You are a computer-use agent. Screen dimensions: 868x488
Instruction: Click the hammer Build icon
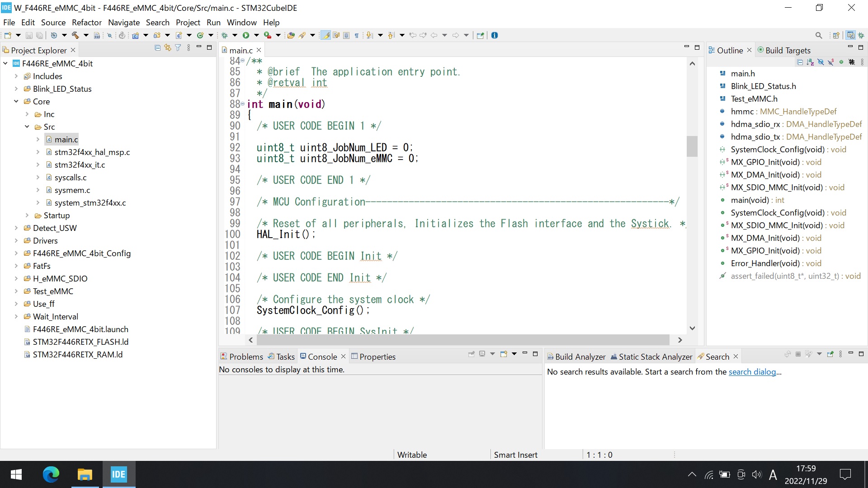tap(75, 35)
